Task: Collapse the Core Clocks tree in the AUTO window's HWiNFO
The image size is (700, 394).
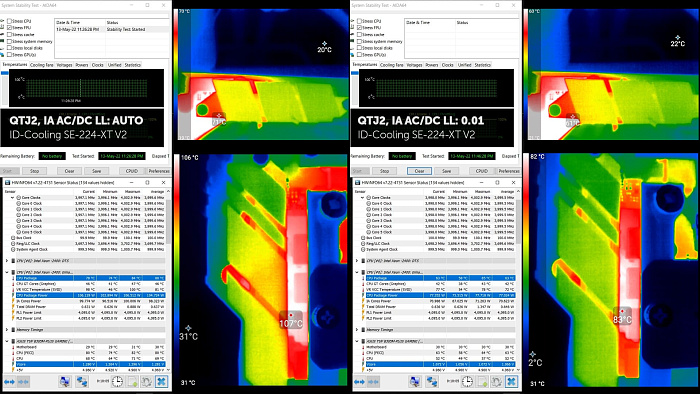Action: click(12, 197)
